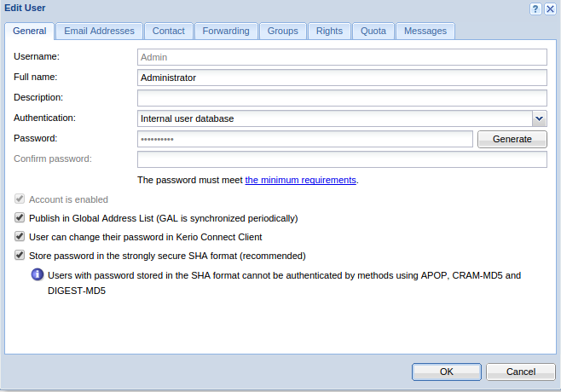Click into the Description field
The width and height of the screenshot is (561, 392).
342,98
